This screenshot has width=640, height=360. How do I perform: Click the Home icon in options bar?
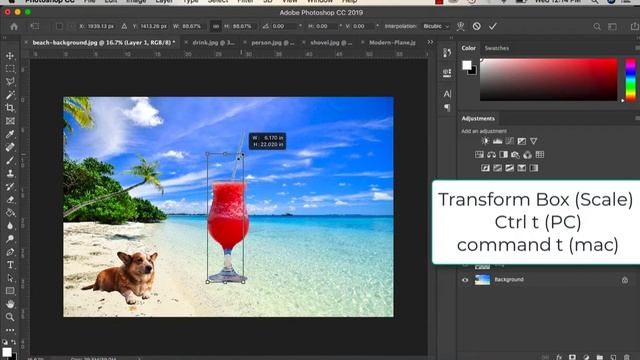coord(14,27)
